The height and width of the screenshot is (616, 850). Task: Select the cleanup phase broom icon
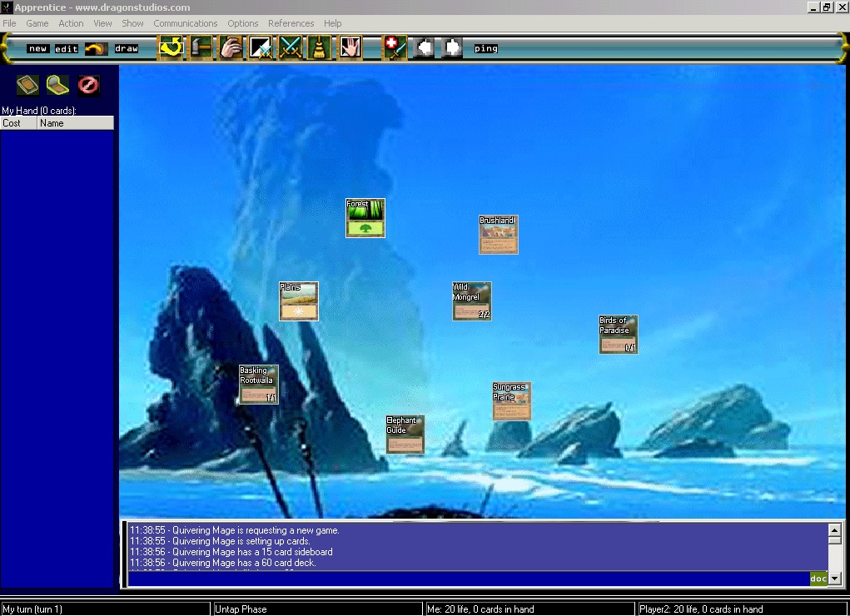tap(320, 47)
